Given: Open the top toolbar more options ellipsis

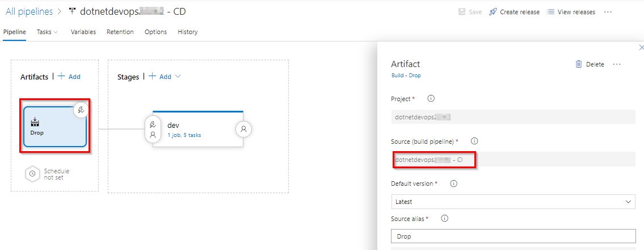Looking at the screenshot, I should (608, 12).
